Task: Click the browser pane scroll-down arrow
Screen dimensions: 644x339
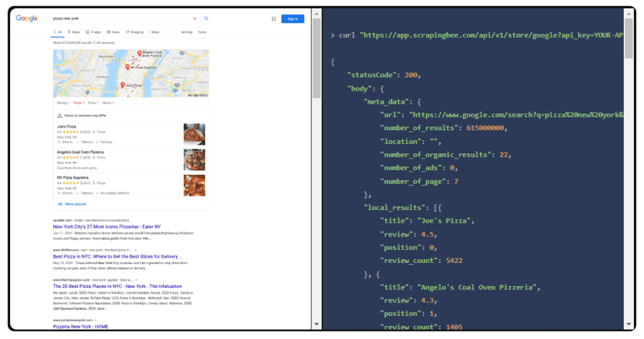Action: [317, 324]
